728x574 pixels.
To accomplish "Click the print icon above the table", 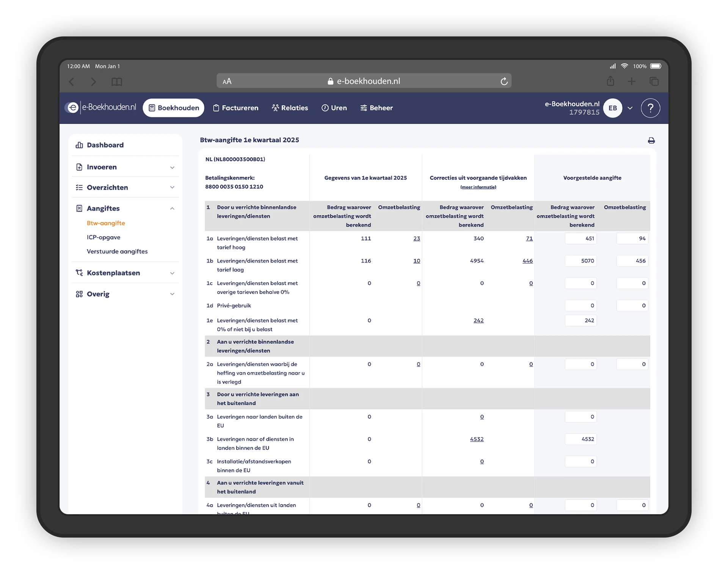I will pos(651,141).
